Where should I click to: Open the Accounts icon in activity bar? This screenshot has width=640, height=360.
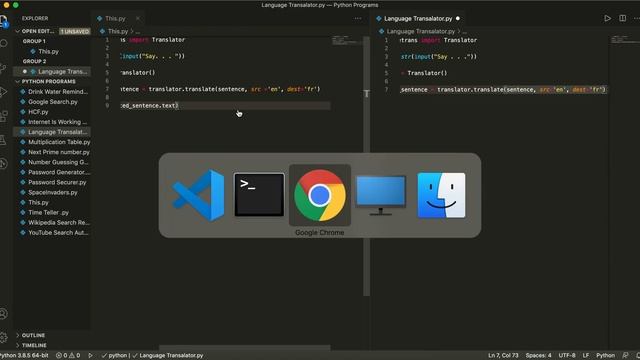tap(4, 313)
